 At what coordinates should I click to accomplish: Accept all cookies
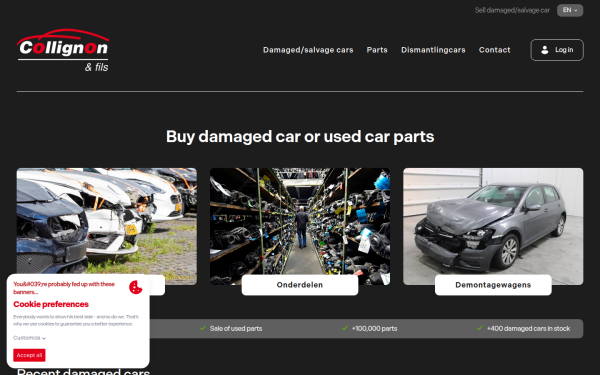[29, 355]
